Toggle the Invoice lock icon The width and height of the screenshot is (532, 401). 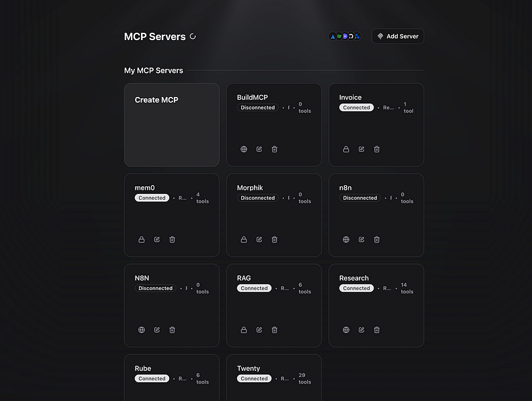(x=346, y=149)
